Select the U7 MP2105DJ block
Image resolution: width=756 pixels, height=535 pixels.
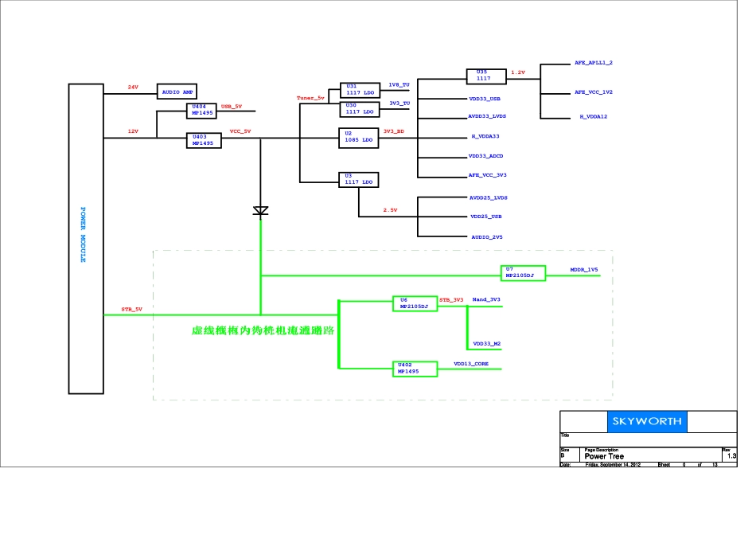[x=523, y=273]
